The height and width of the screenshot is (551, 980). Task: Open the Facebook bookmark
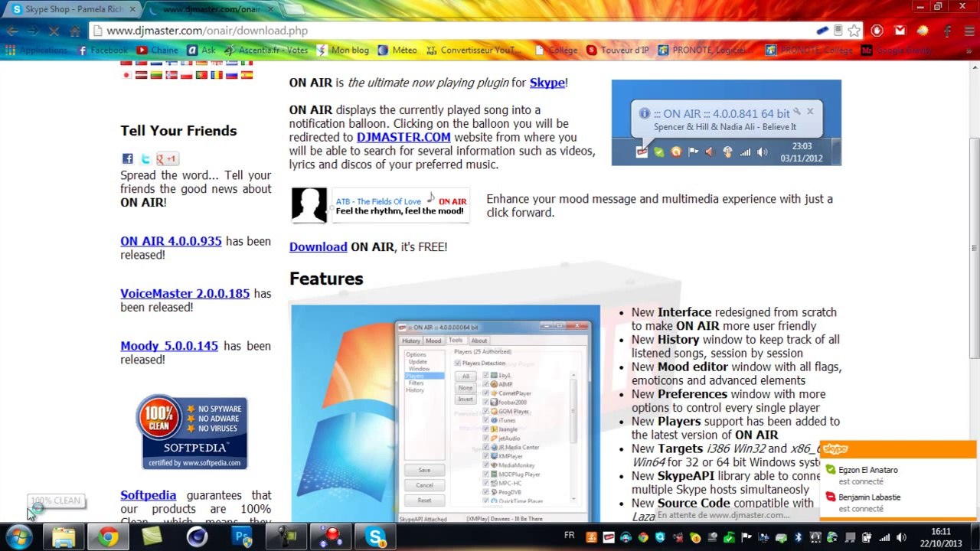[103, 51]
